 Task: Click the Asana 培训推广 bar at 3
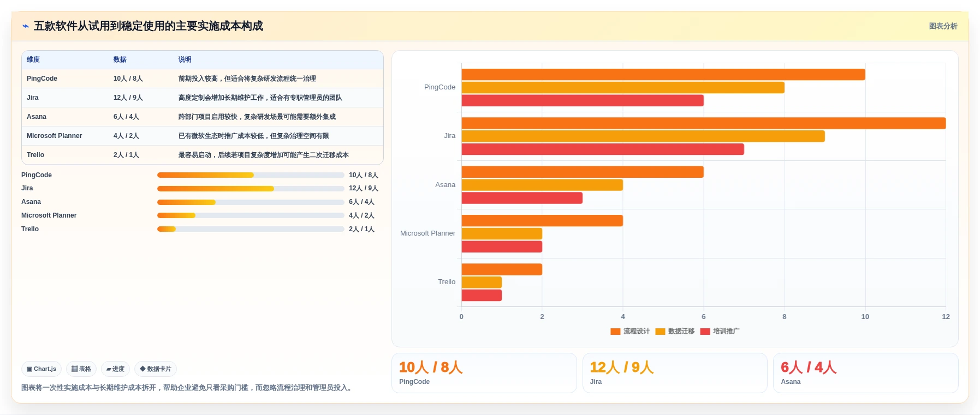[x=522, y=198]
